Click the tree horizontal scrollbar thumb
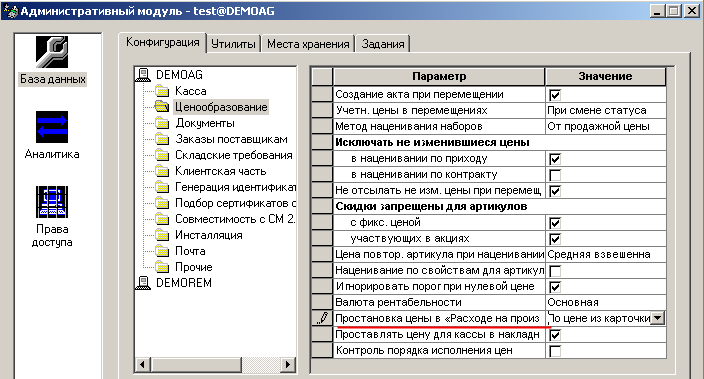This screenshot has height=379, width=704. coord(197,364)
